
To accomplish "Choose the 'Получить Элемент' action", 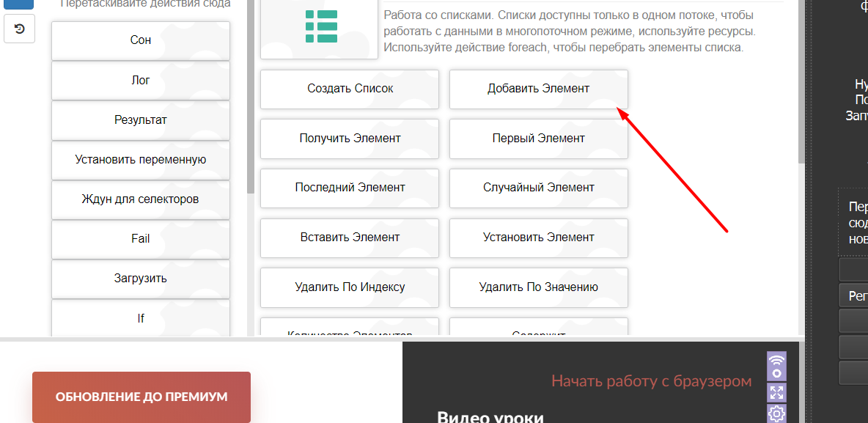I will tap(350, 139).
